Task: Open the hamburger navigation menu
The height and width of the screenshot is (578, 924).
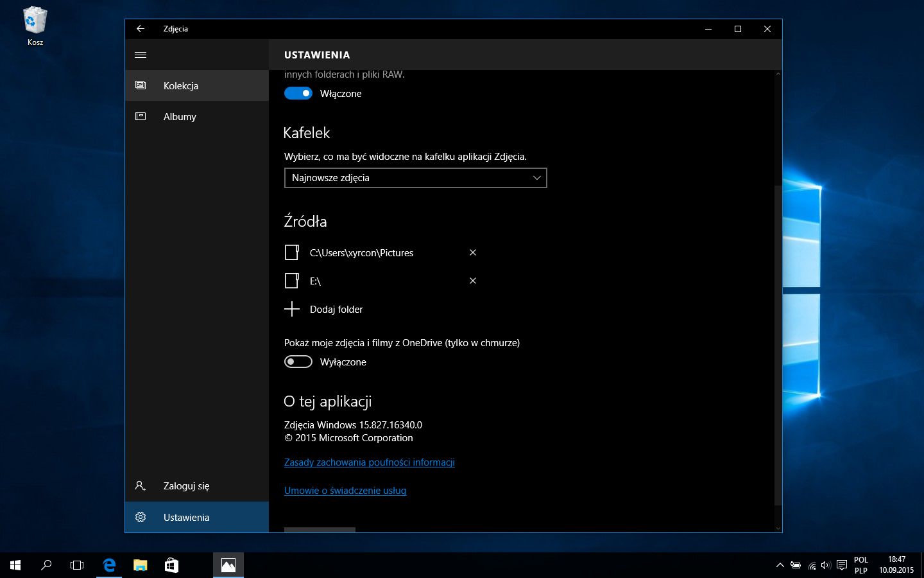Action: pyautogui.click(x=141, y=55)
